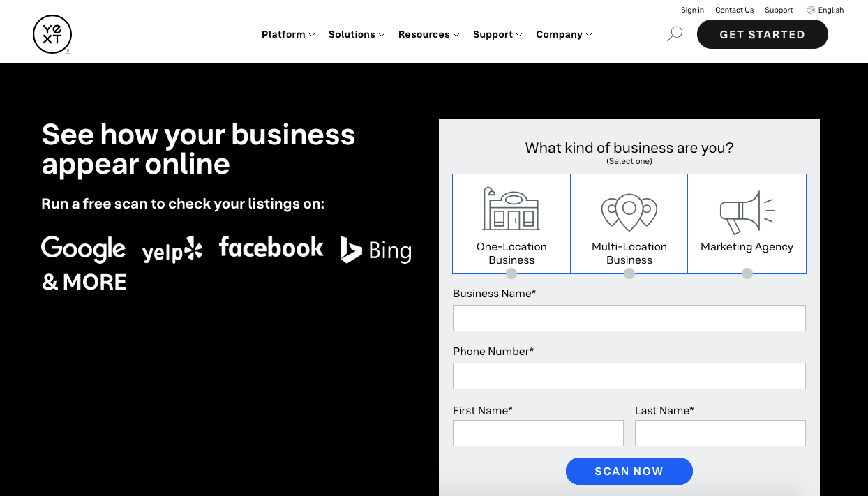
Task: Click the Yext logo
Action: [x=52, y=33]
